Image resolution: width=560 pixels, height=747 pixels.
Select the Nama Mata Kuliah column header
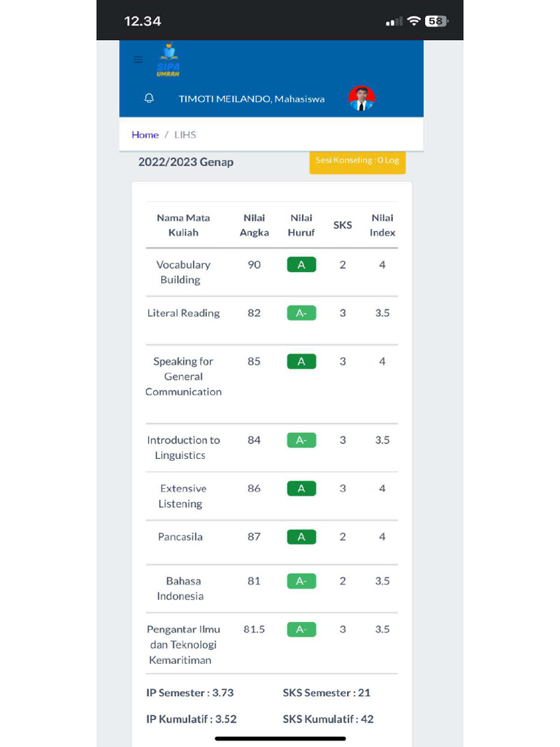coord(183,225)
